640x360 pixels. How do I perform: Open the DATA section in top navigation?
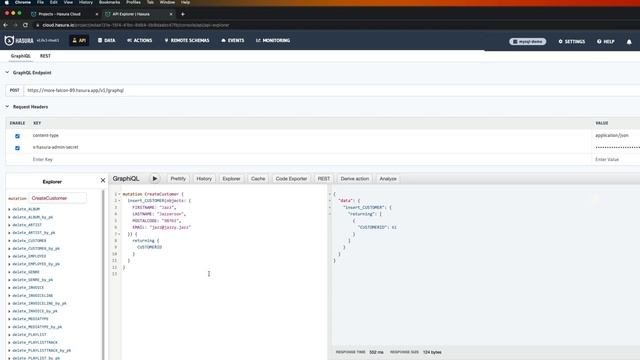(x=107, y=40)
